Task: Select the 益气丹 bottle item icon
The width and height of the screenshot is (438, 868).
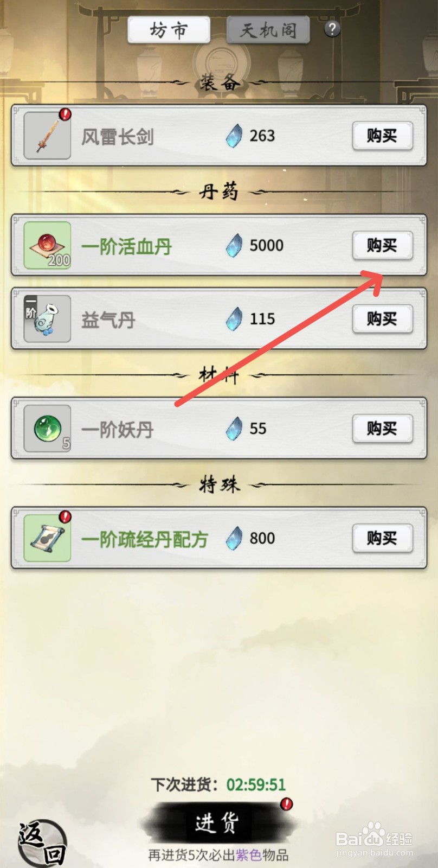Action: point(47,318)
